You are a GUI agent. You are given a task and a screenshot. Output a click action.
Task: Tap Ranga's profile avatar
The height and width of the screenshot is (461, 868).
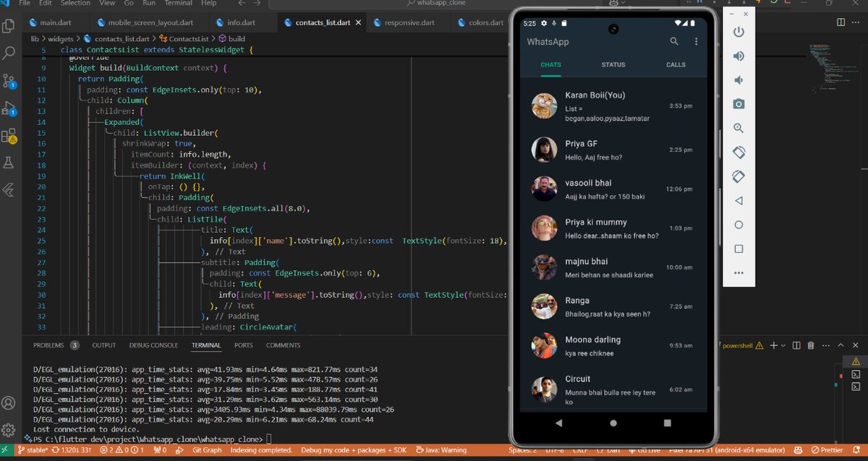click(x=544, y=306)
